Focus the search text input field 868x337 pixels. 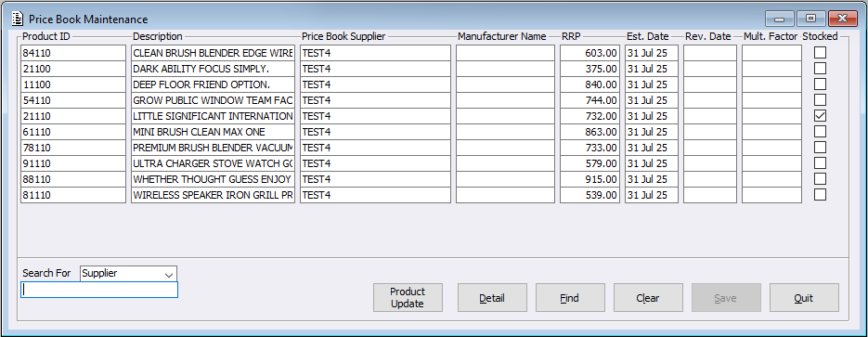99,290
